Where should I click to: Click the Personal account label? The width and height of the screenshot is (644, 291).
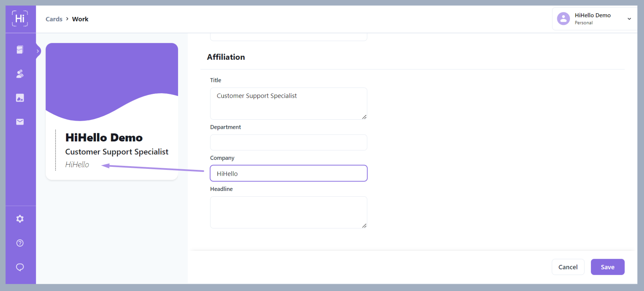(584, 23)
